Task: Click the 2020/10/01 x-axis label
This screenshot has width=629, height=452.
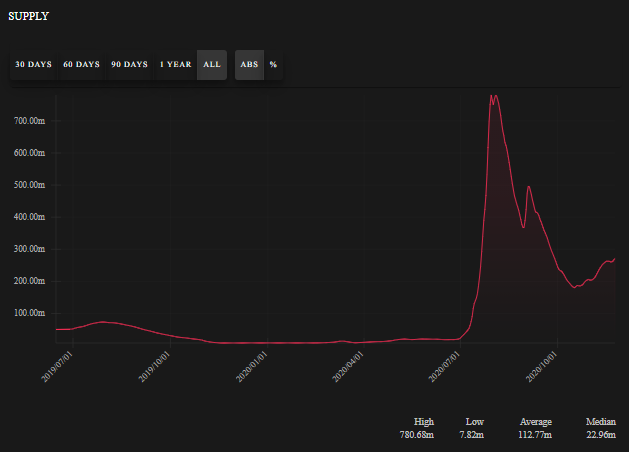Action: coord(542,367)
